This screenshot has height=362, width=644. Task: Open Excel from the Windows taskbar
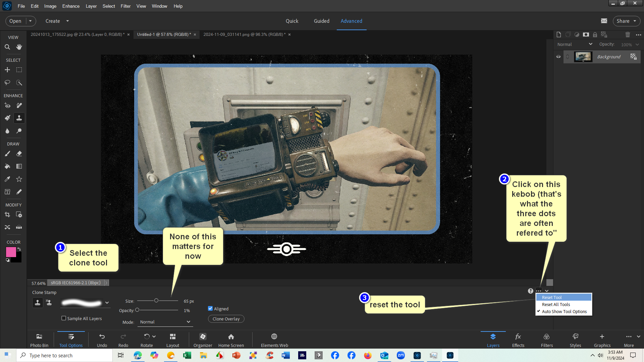click(x=187, y=355)
